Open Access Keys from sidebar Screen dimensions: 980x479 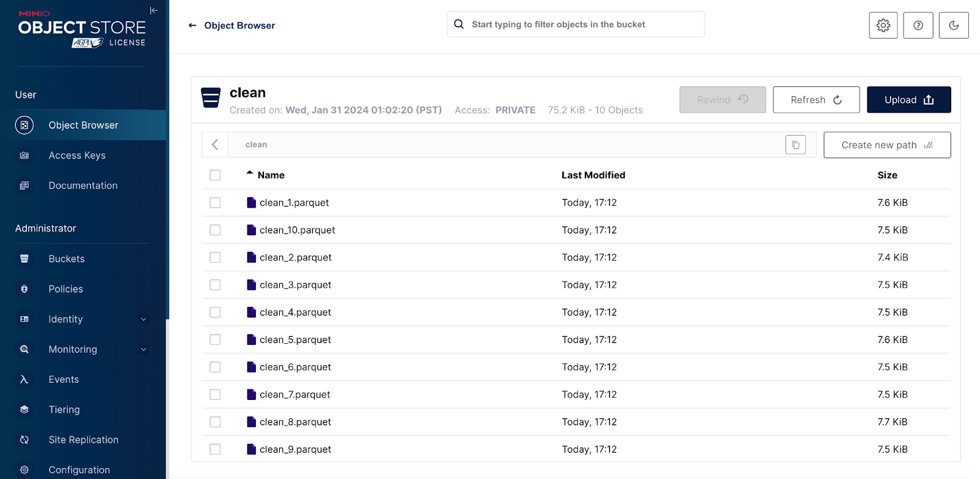click(77, 156)
